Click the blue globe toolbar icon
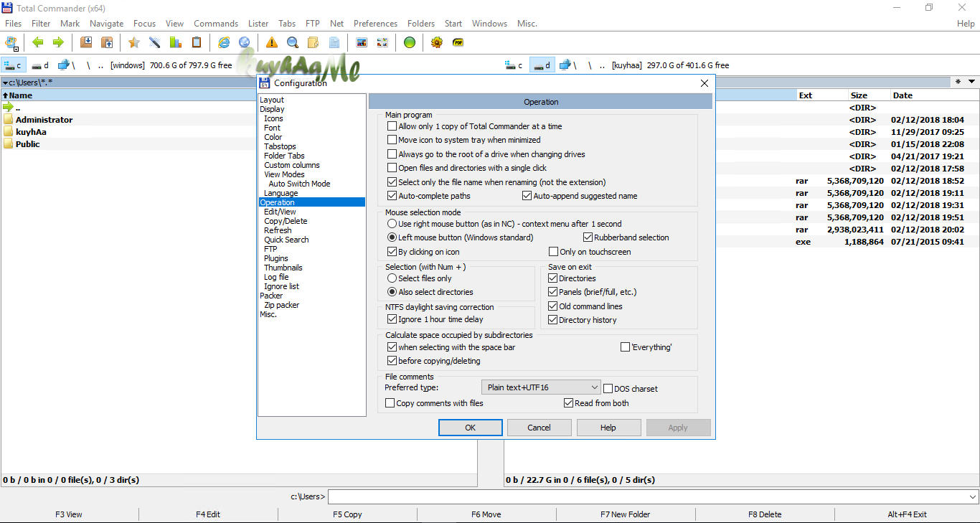The image size is (980, 523). click(244, 42)
